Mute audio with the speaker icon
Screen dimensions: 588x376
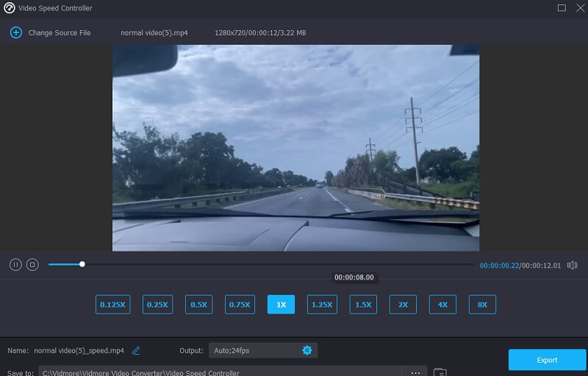[573, 265]
